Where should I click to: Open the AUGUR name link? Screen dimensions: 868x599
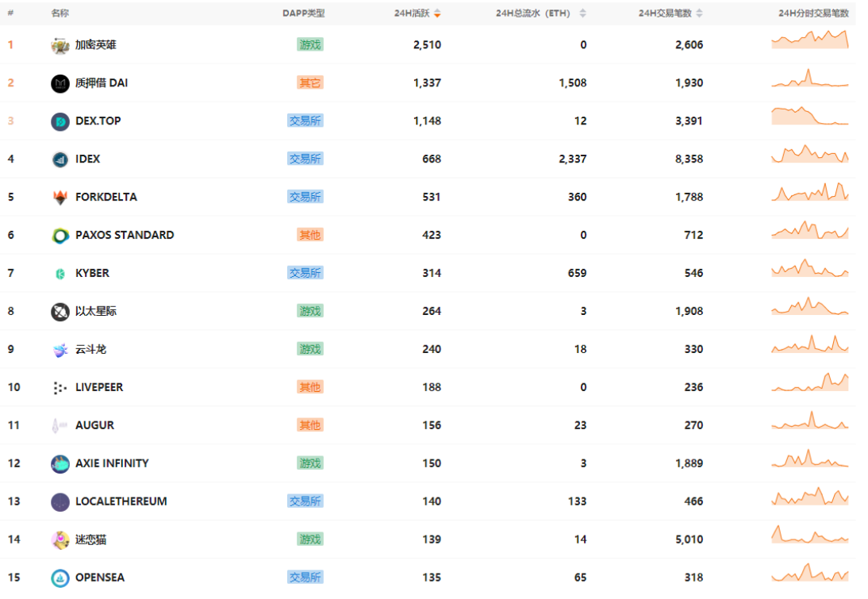94,425
